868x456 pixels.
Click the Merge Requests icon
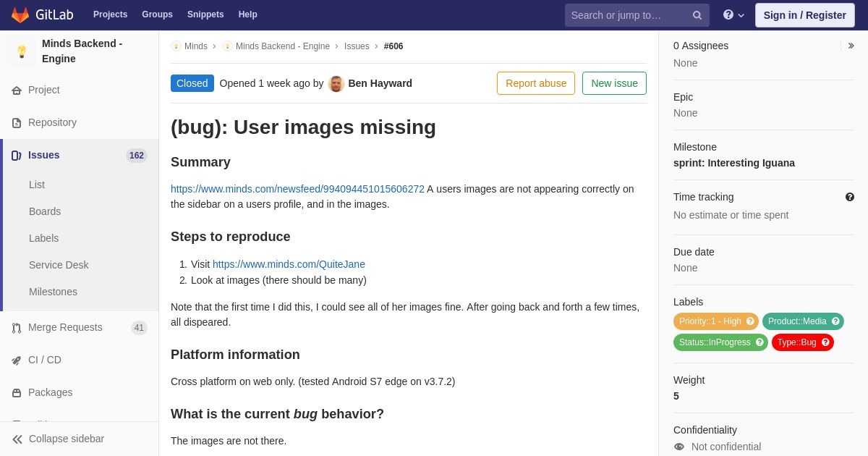[x=17, y=328]
